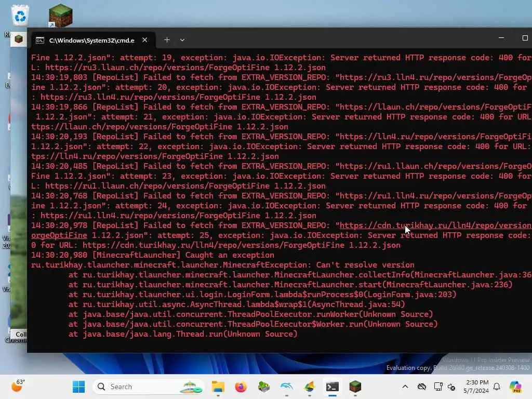Image resolution: width=532 pixels, height=399 pixels.
Task: Open the Recycle Bin desktop icon
Action: tap(20, 15)
